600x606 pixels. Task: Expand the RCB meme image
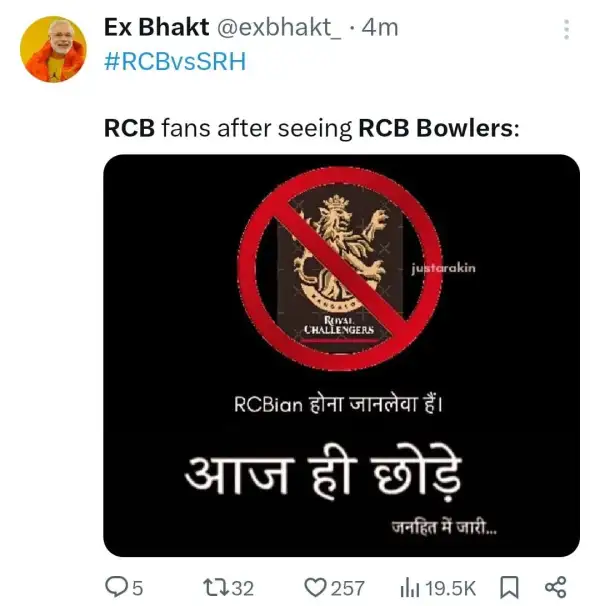click(x=341, y=356)
